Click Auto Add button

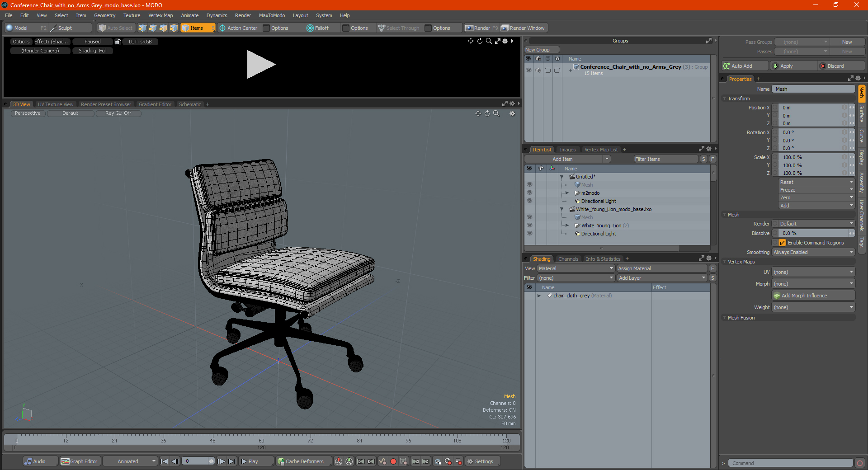coord(745,66)
